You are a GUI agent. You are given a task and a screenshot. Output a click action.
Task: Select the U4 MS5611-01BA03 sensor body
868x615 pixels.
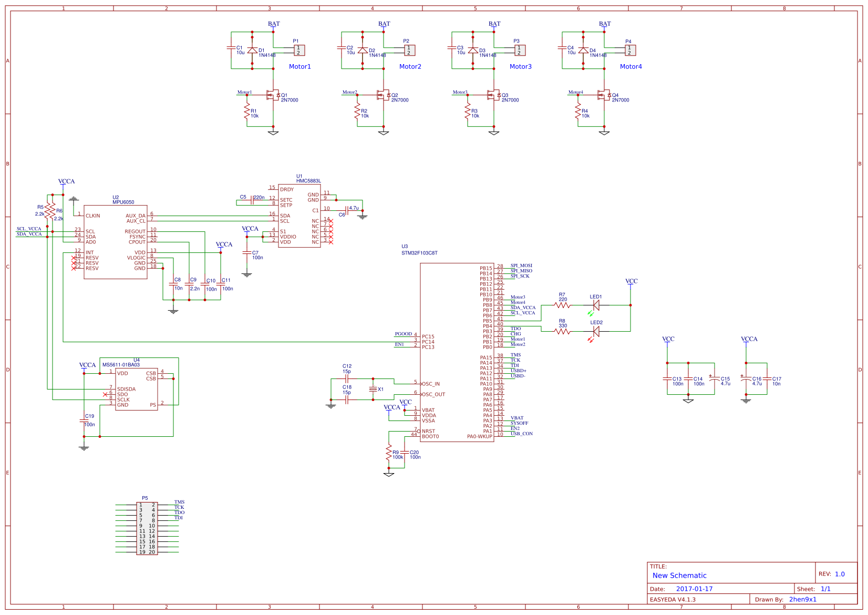(x=136, y=389)
